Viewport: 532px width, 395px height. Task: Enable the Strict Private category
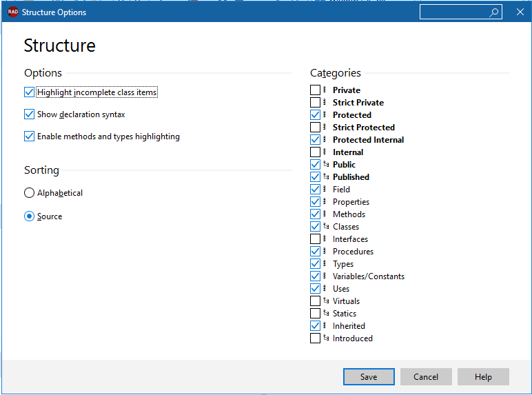tap(315, 102)
